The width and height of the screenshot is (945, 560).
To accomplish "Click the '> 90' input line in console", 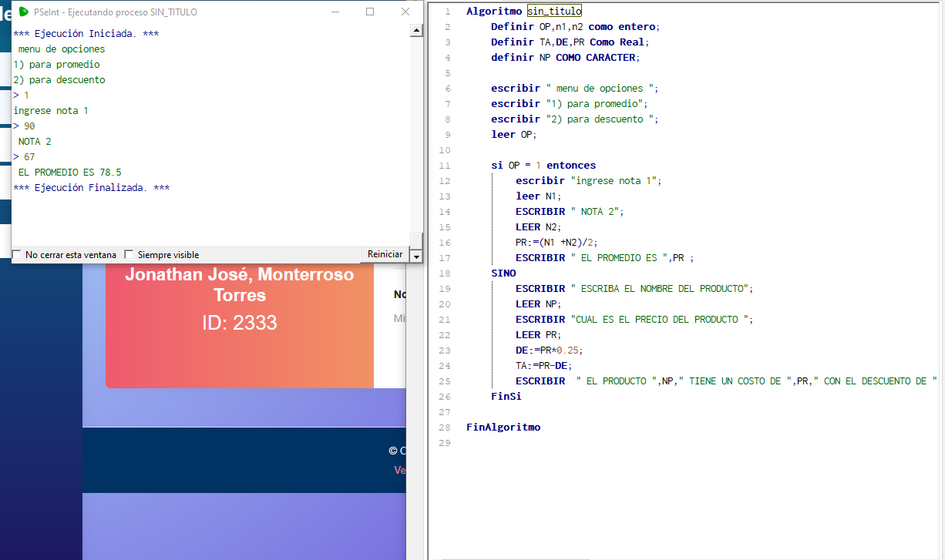I will (x=24, y=126).
